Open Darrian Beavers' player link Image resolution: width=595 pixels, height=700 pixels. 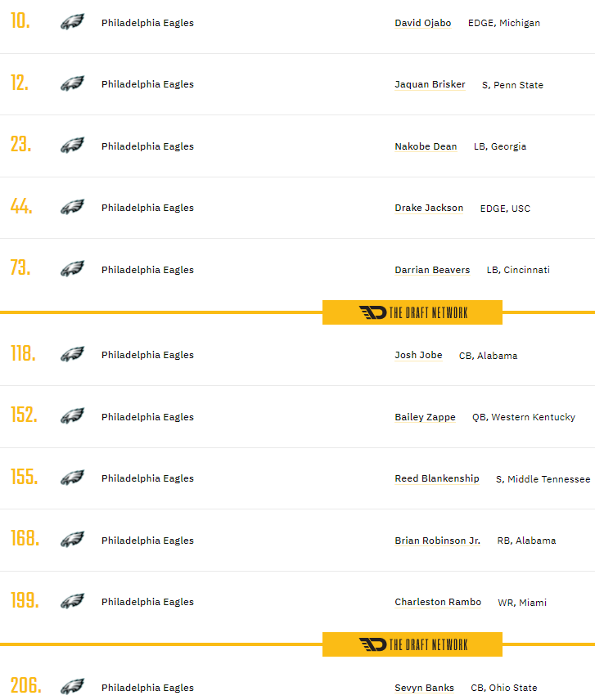(432, 270)
